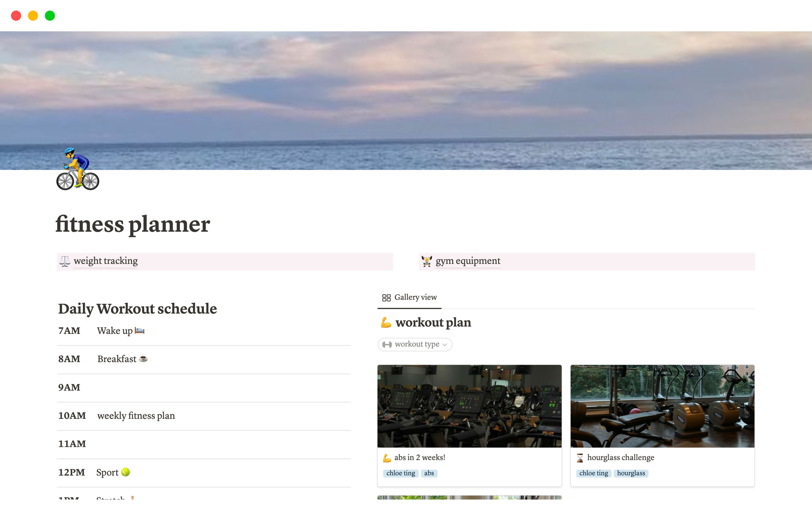Open the weight tracking page link
Screen dimensions: 812x508
click(106, 261)
